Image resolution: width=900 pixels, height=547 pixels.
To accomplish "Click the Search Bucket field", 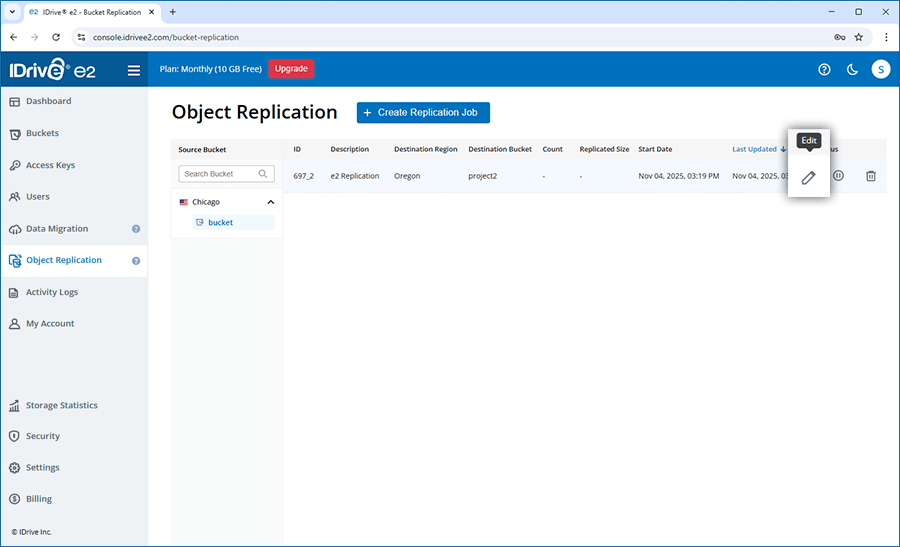I will click(x=220, y=174).
